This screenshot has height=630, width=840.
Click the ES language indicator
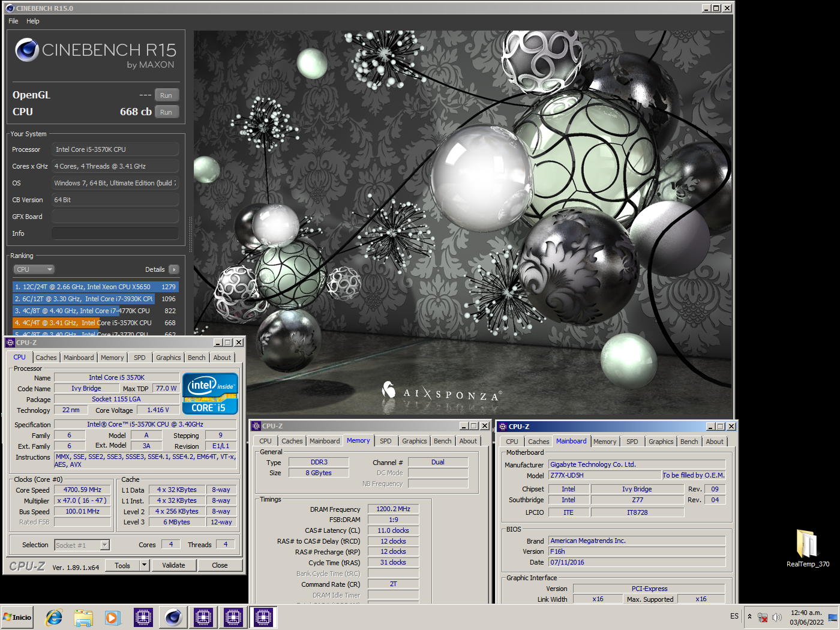pyautogui.click(x=734, y=616)
